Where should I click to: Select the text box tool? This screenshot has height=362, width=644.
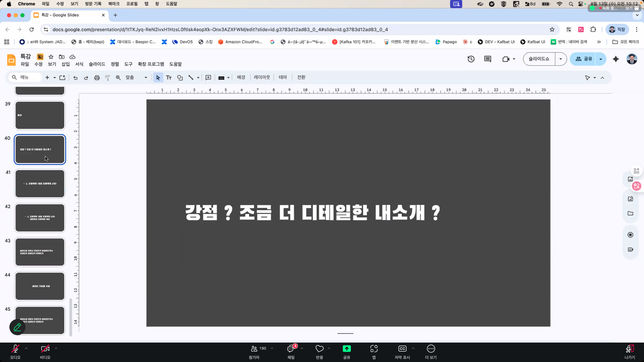pyautogui.click(x=169, y=78)
